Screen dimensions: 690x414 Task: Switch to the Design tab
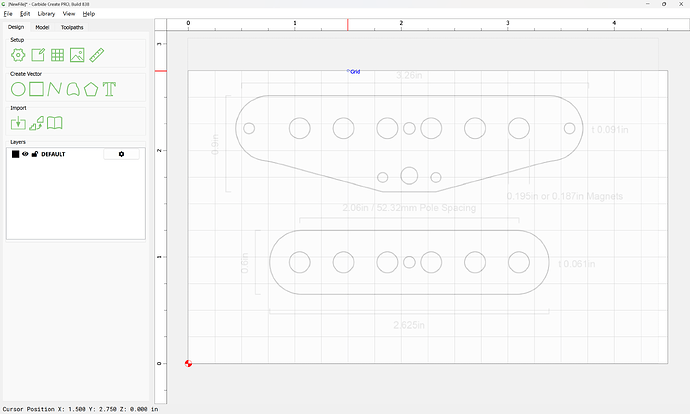tap(16, 27)
